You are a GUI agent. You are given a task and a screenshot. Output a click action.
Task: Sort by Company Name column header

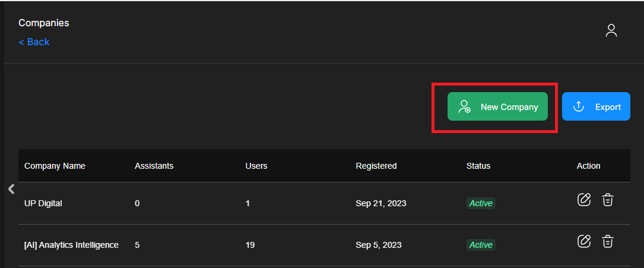point(55,166)
